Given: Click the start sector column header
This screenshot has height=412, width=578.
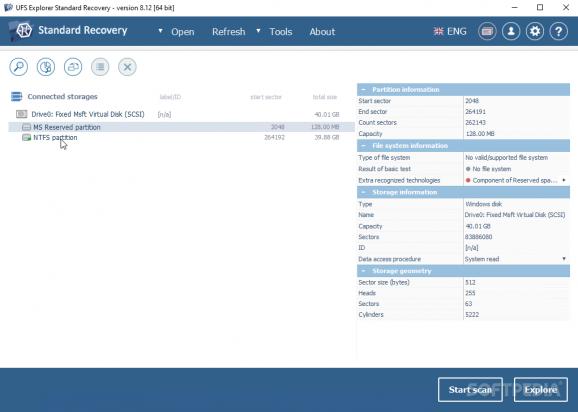Looking at the screenshot, I should tap(266, 97).
